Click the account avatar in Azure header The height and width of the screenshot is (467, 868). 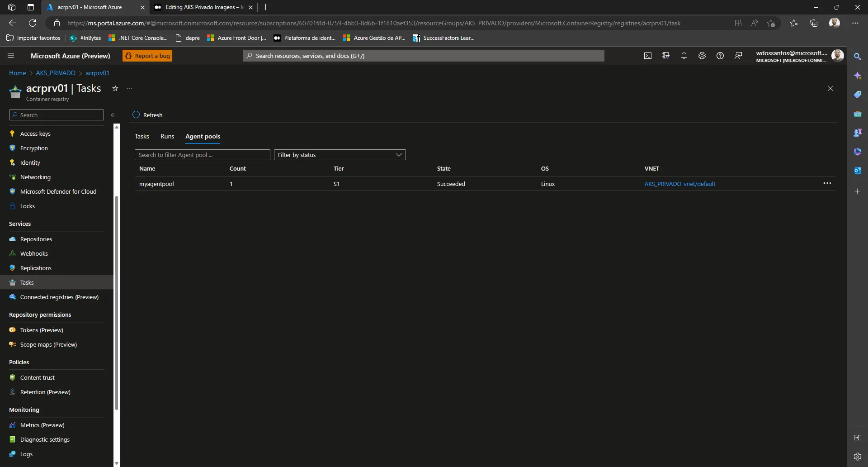838,56
